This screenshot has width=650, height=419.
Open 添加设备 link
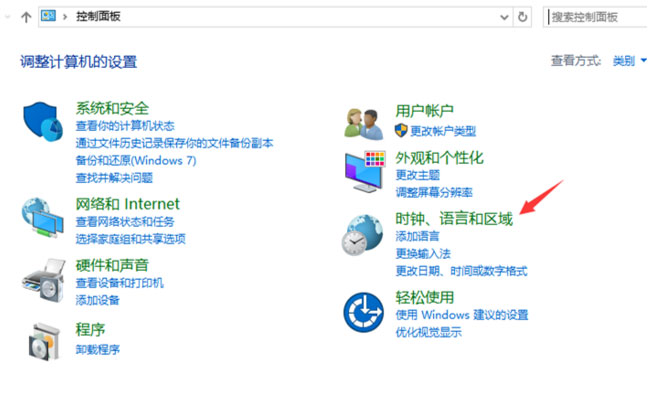[97, 300]
